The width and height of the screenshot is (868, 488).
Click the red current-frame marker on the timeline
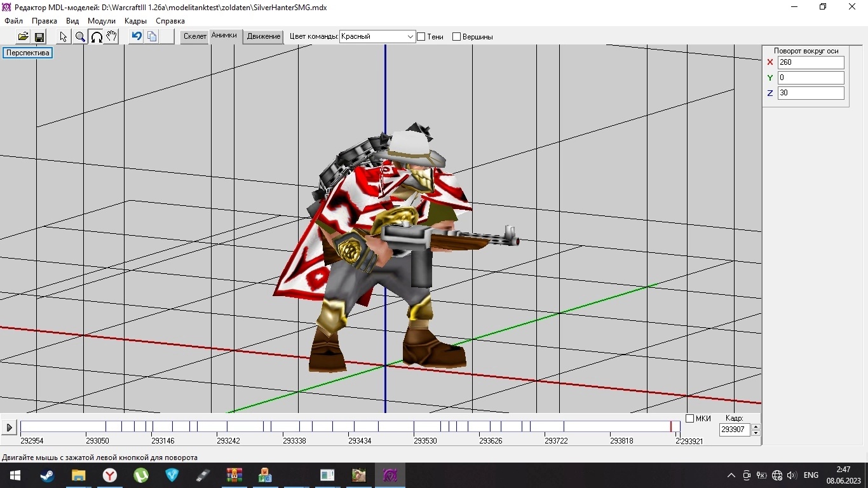670,427
